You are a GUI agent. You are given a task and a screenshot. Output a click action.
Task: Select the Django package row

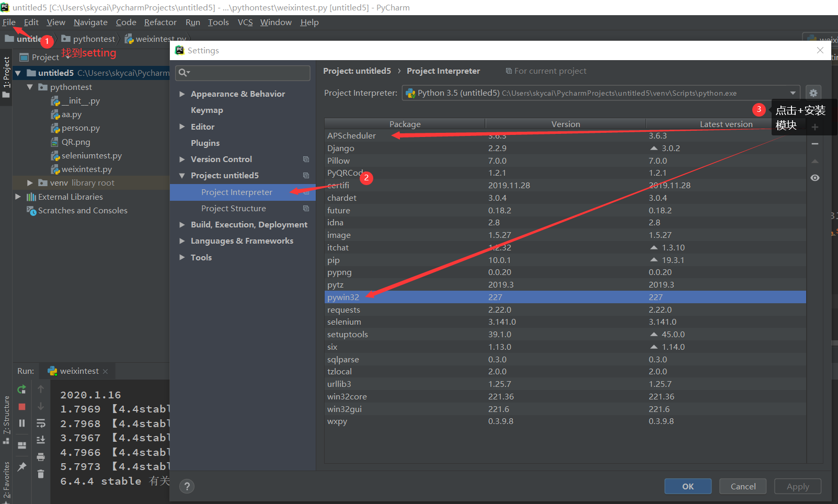coord(565,148)
